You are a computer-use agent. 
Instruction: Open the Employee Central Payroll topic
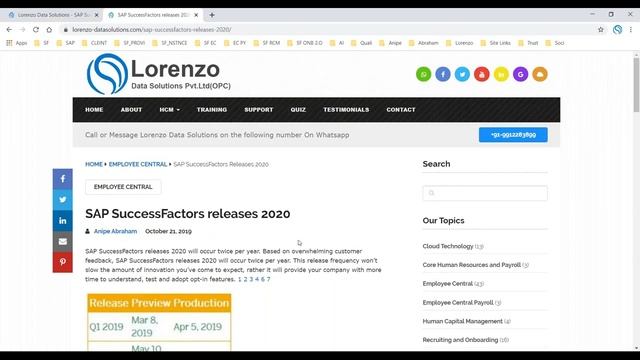point(458,302)
